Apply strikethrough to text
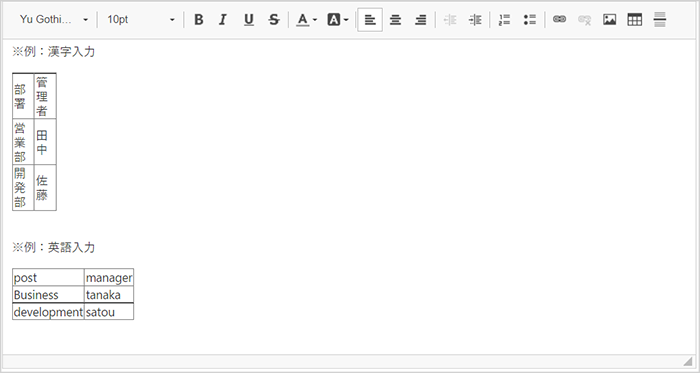 pos(274,20)
